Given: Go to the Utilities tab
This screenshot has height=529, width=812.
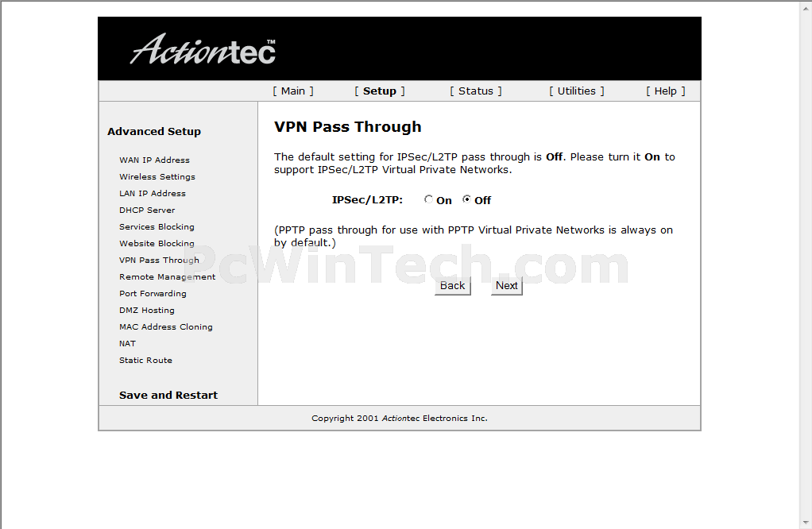Looking at the screenshot, I should point(576,91).
